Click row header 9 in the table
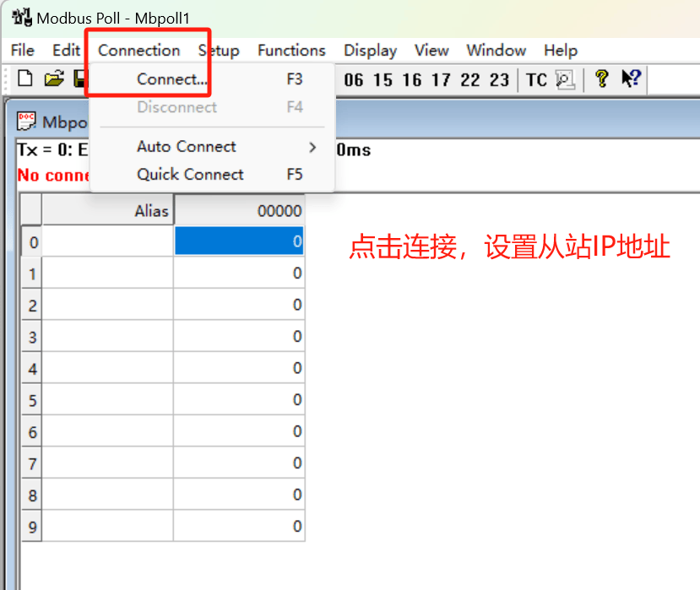700x590 pixels. tap(32, 526)
